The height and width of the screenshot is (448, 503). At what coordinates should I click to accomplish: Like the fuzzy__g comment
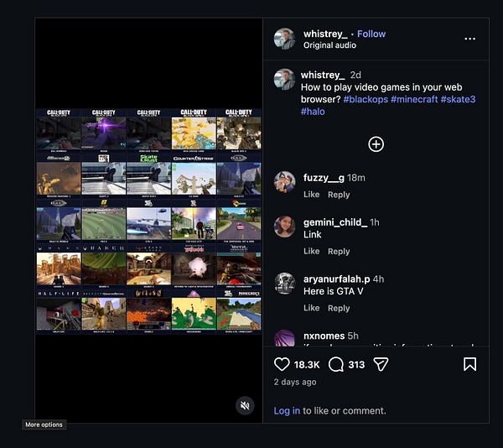[x=312, y=195]
